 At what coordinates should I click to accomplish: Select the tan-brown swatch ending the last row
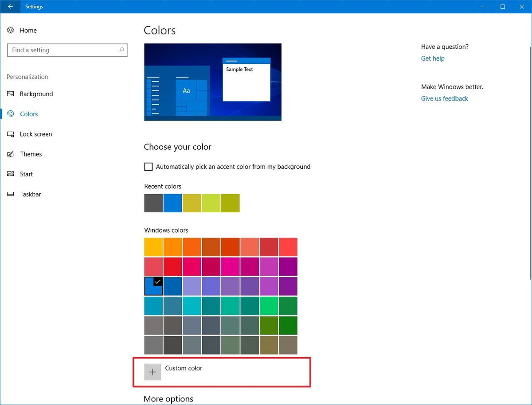tap(288, 345)
